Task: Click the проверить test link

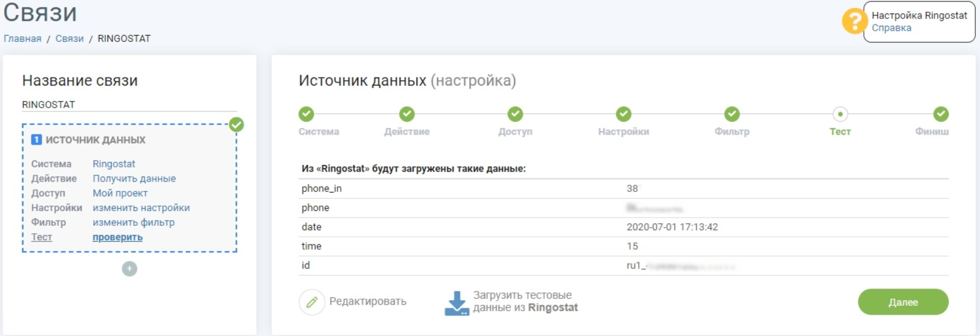Action: pos(117,237)
